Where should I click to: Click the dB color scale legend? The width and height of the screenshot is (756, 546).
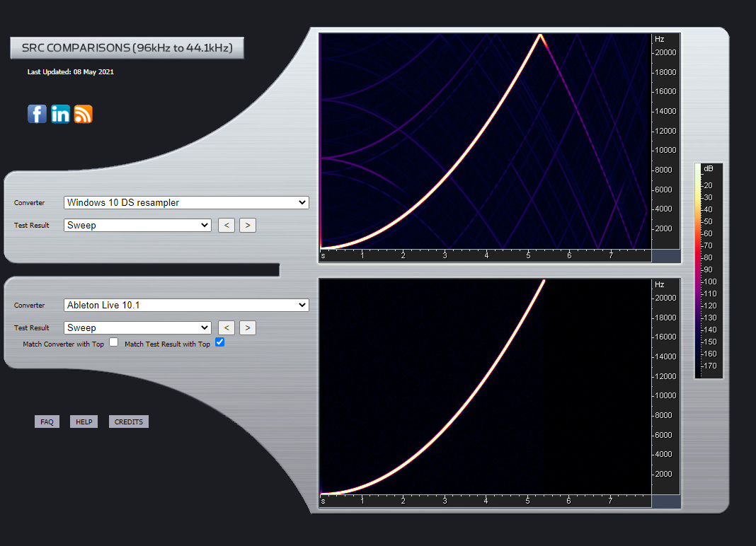(709, 271)
